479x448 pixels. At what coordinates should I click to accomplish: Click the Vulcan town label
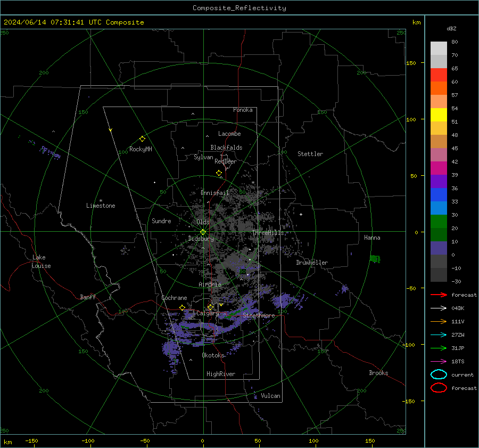coord(270,396)
